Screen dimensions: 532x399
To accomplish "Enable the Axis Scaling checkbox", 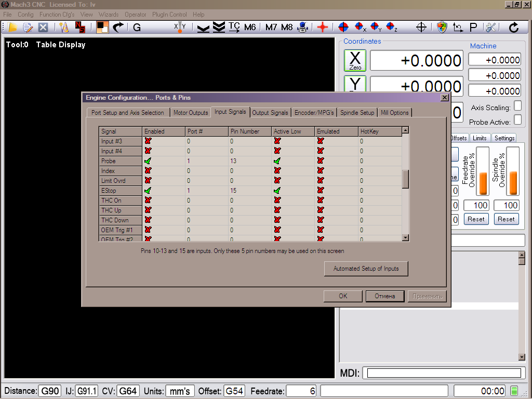I will (x=517, y=106).
